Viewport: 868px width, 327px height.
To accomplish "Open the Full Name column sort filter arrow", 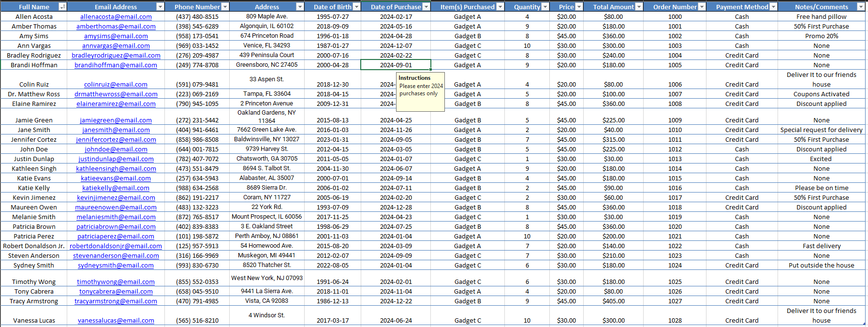I will (62, 7).
